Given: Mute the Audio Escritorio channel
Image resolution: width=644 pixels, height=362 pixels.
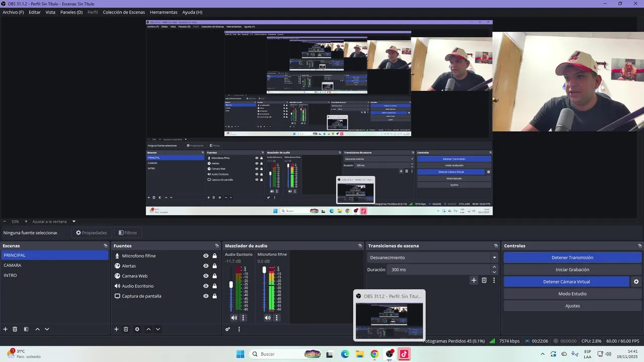Looking at the screenshot, I should [x=234, y=318].
